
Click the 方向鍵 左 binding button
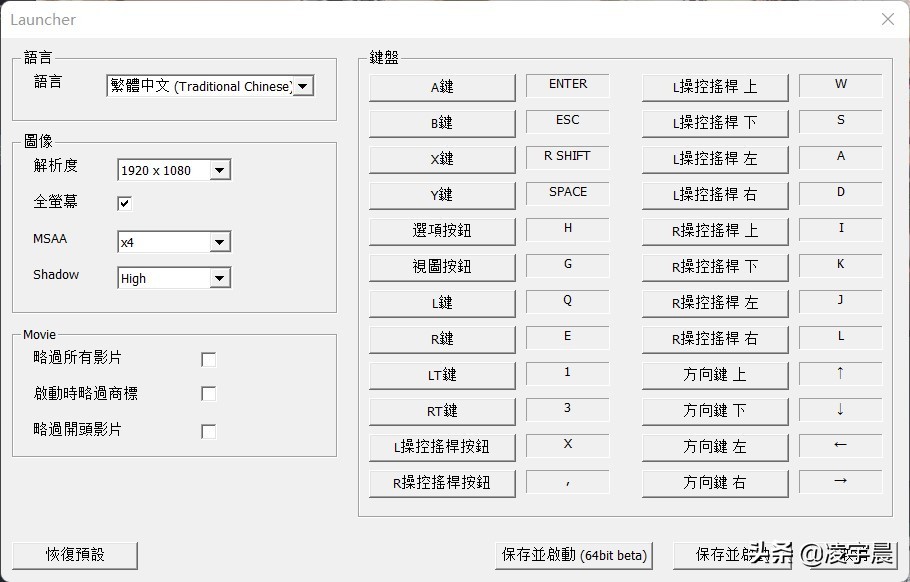coord(714,447)
